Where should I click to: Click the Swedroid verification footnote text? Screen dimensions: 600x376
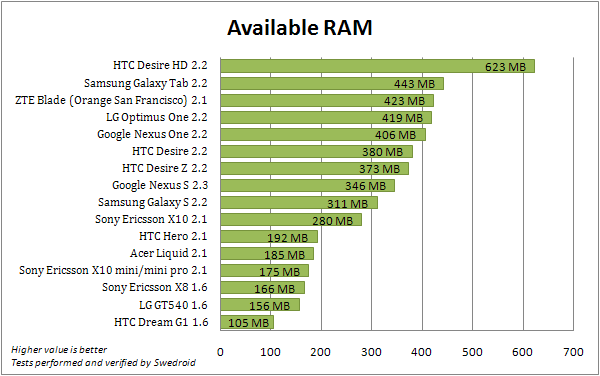pyautogui.click(x=103, y=363)
